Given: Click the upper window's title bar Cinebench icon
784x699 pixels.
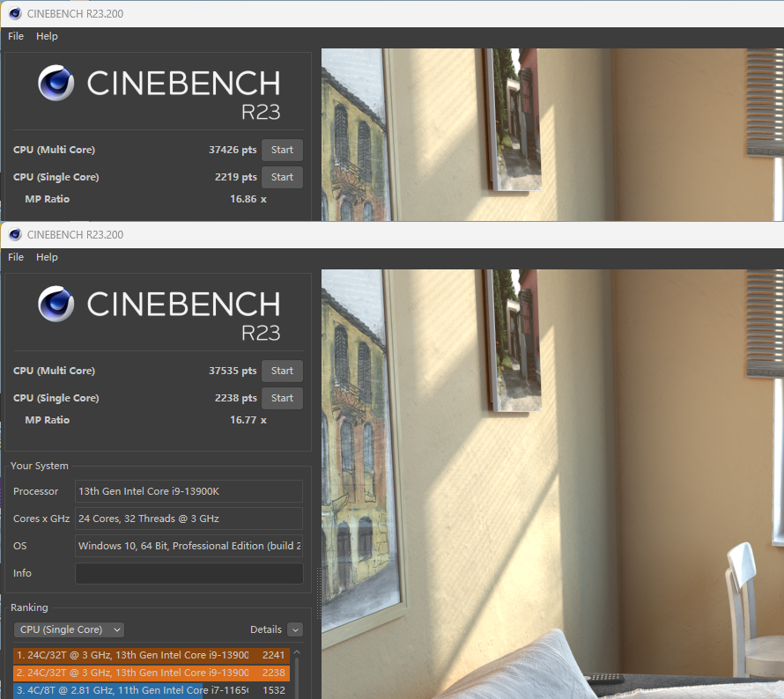Looking at the screenshot, I should click(15, 13).
